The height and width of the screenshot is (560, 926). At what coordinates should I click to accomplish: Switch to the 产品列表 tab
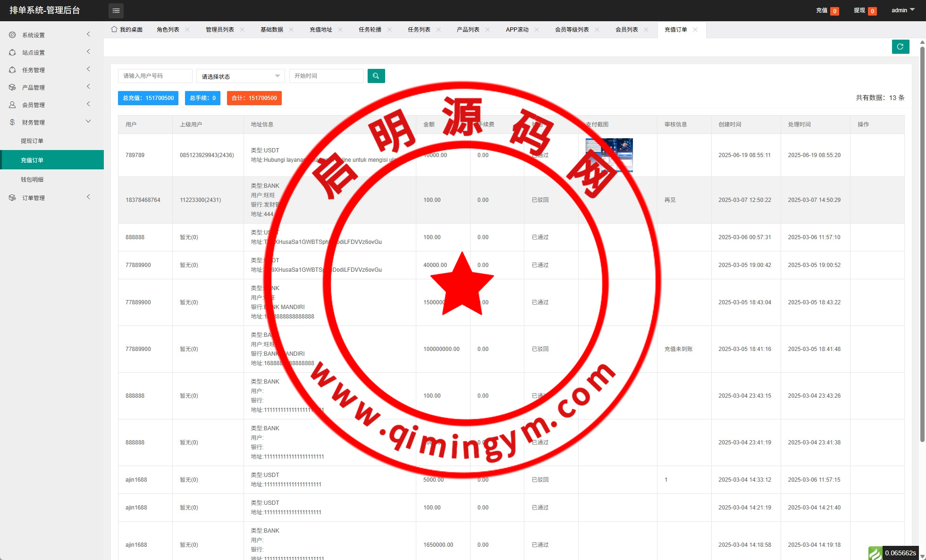[x=468, y=30]
